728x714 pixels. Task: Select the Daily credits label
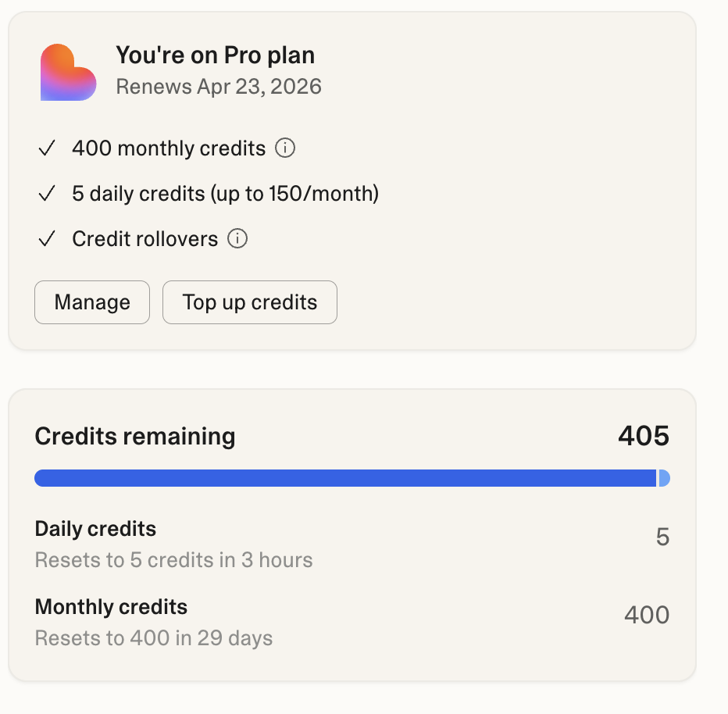95,529
